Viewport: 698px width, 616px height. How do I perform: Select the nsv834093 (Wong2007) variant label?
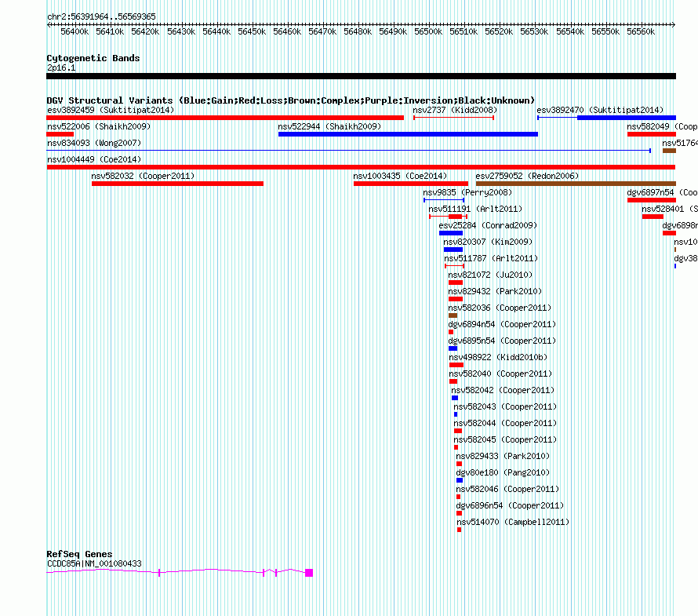pos(94,143)
